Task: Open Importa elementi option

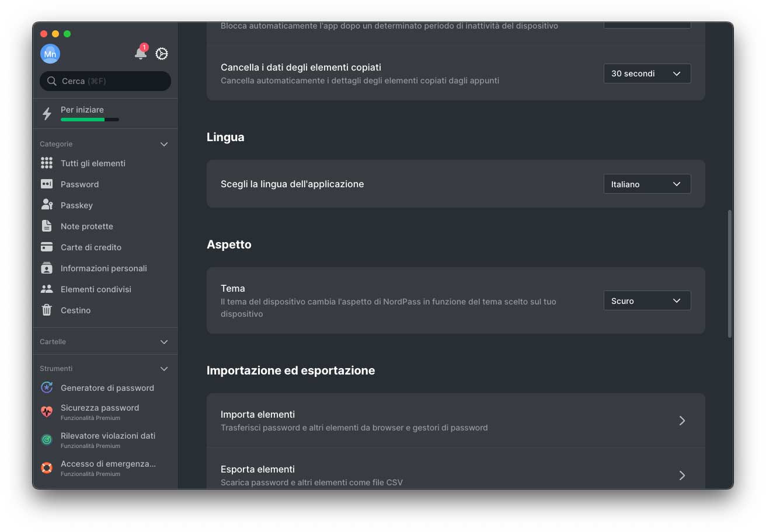Action: pyautogui.click(x=455, y=421)
